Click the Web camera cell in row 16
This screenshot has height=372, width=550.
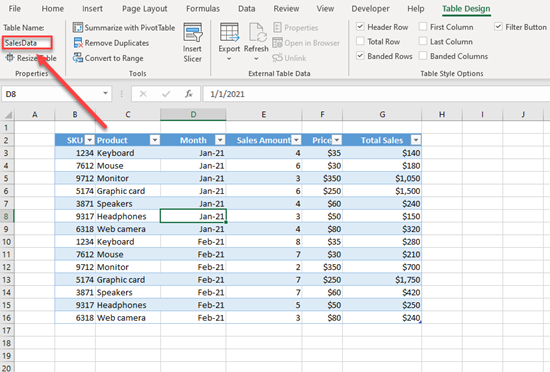click(128, 318)
